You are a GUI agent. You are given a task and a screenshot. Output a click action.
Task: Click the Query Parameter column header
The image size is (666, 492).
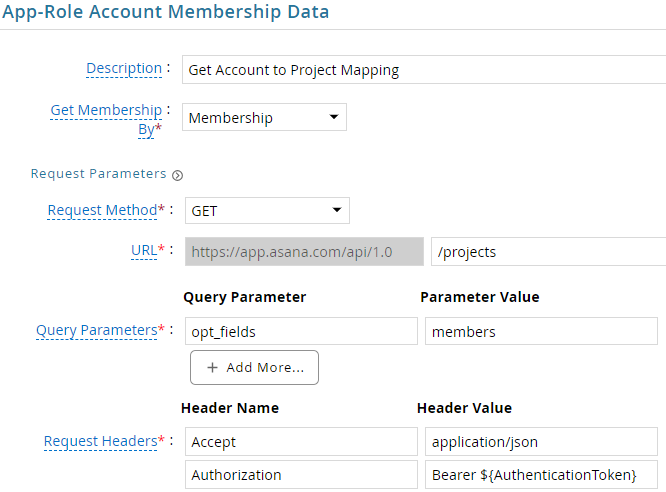245,297
